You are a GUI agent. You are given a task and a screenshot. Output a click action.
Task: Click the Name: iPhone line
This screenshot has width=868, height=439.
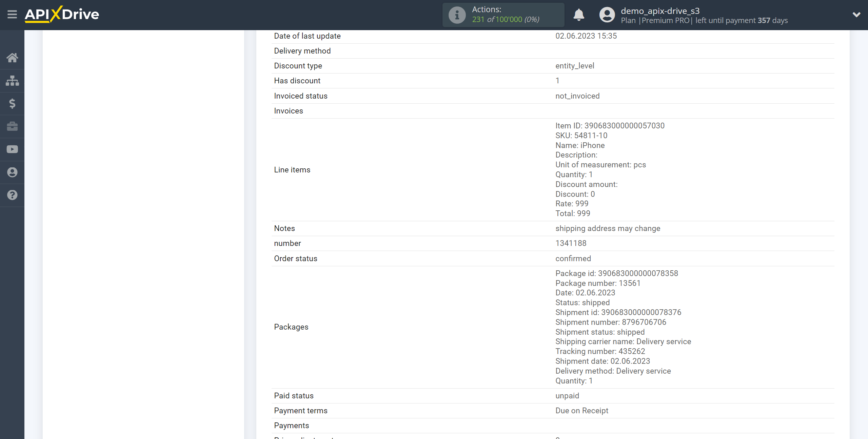(x=580, y=146)
